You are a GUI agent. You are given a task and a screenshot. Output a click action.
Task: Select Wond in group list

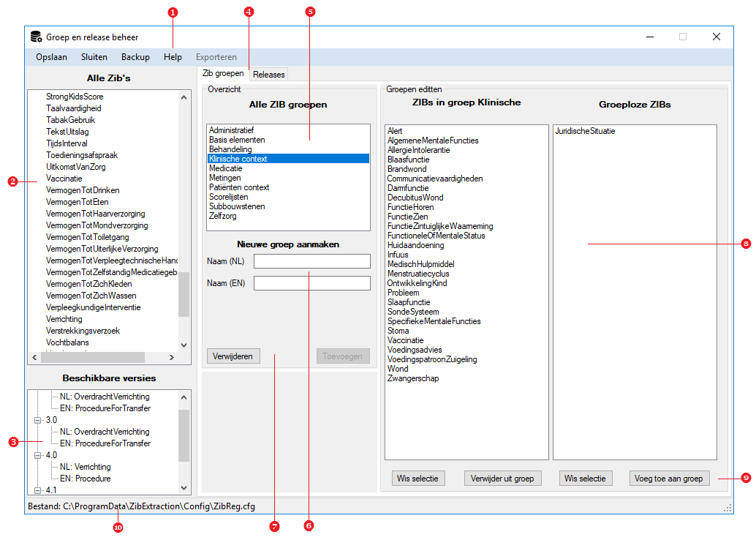pos(398,370)
